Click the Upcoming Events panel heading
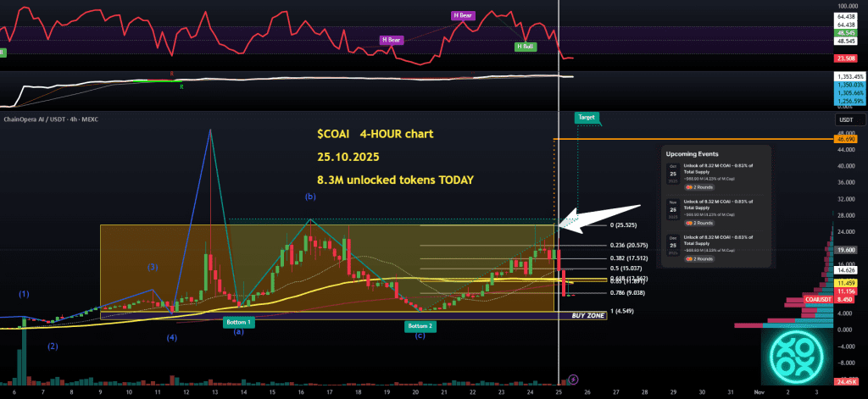868x399 pixels. click(x=693, y=155)
